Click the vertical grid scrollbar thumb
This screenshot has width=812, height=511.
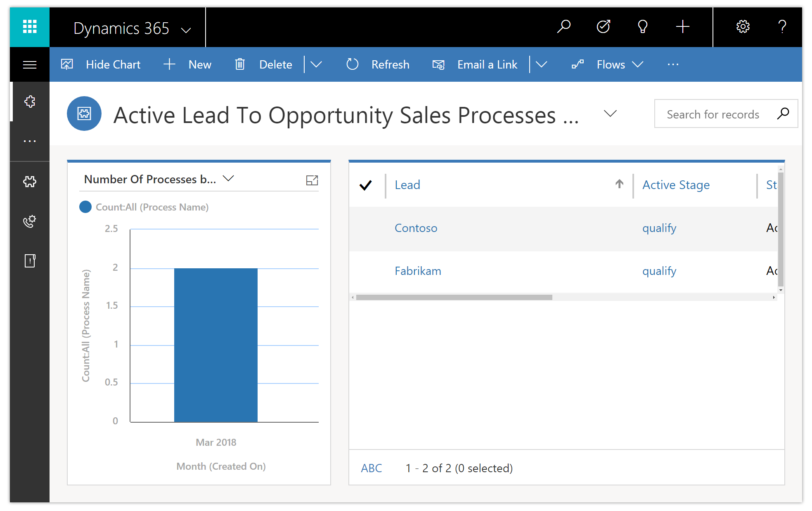[x=781, y=229]
